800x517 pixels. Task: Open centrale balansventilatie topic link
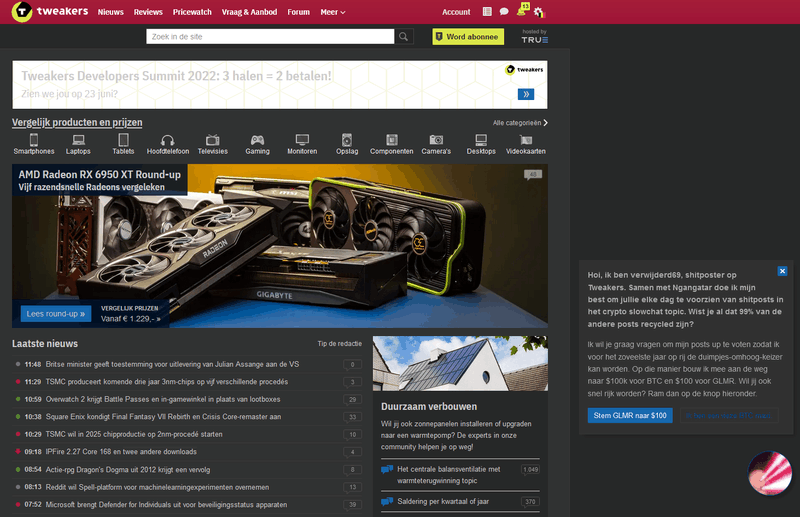pos(448,475)
